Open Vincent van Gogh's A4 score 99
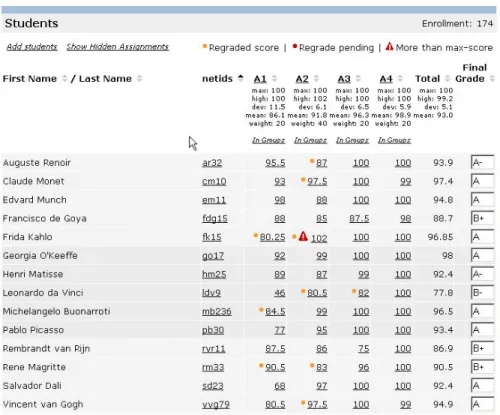The width and height of the screenshot is (500, 415). 406,405
